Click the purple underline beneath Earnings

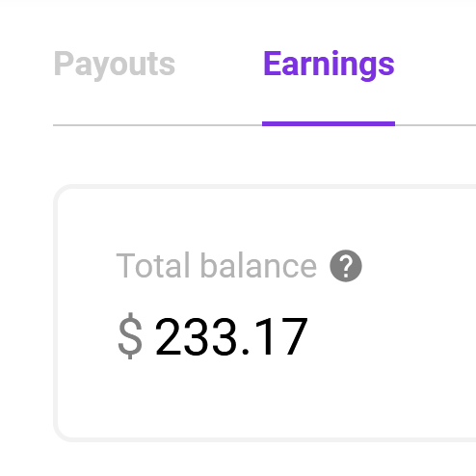[329, 123]
